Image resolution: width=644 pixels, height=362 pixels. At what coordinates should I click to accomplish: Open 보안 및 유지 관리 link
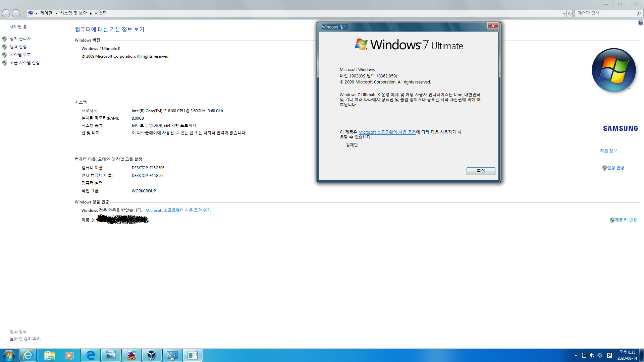(x=25, y=339)
